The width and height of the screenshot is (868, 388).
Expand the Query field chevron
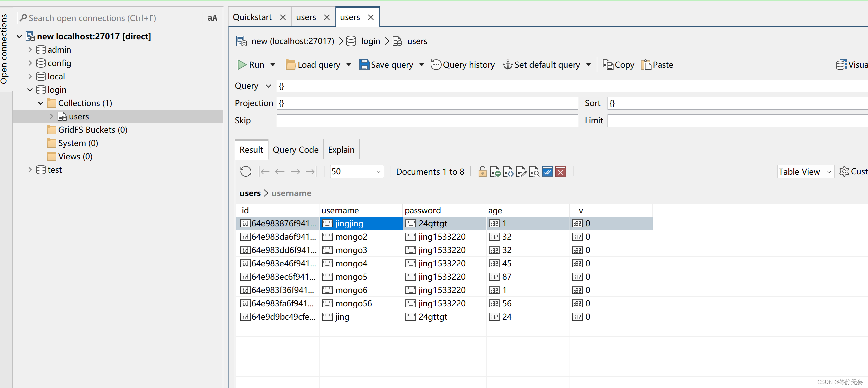[268, 86]
